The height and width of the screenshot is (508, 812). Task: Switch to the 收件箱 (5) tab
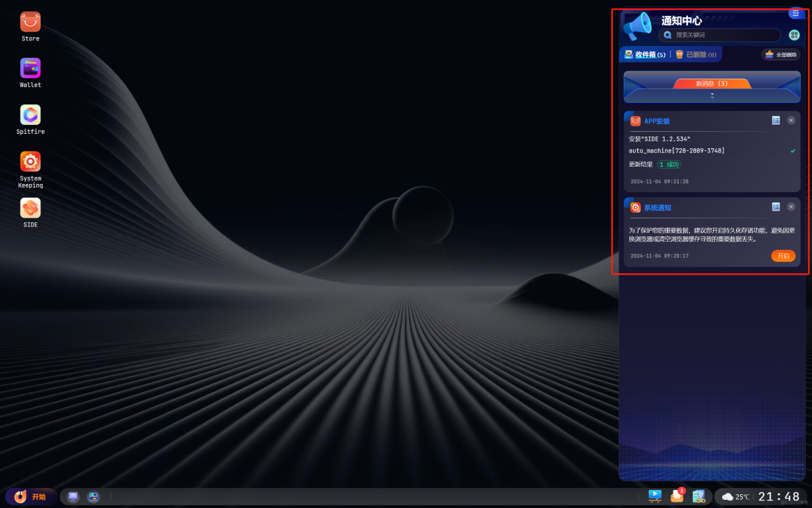(645, 54)
